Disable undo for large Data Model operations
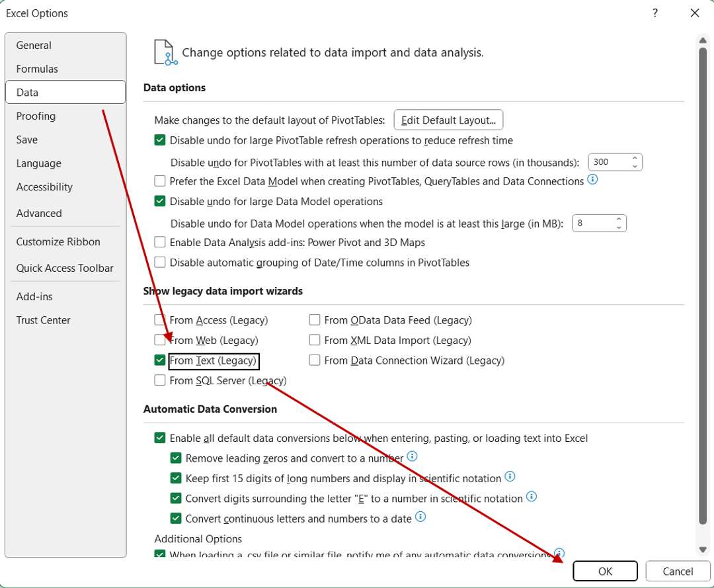This screenshot has width=714, height=588. [159, 201]
